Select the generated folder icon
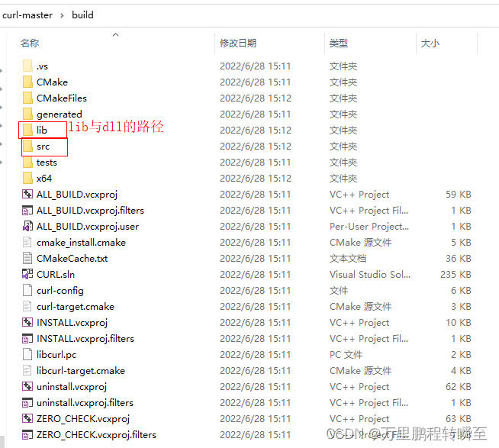Screen dimensions: 499x448 [27, 114]
